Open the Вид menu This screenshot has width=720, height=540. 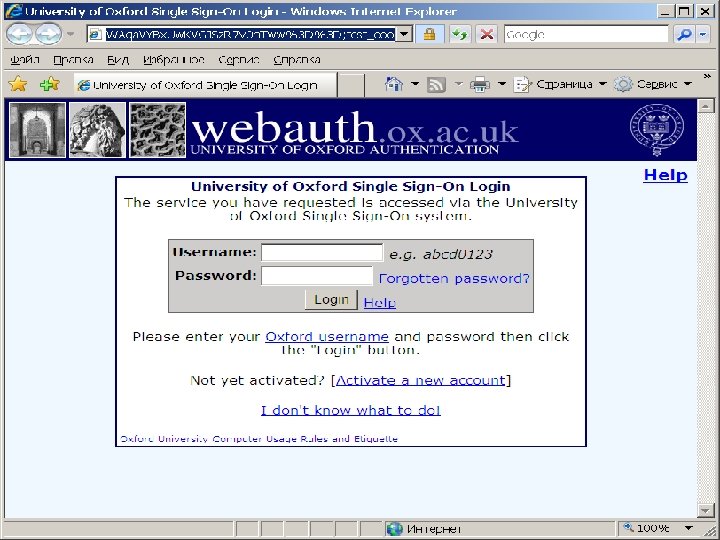coord(118,60)
